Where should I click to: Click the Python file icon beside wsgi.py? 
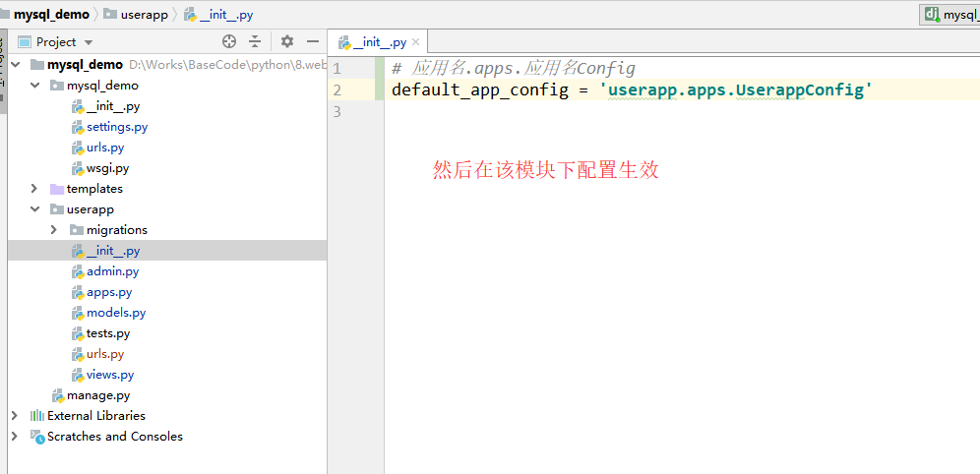(x=77, y=168)
